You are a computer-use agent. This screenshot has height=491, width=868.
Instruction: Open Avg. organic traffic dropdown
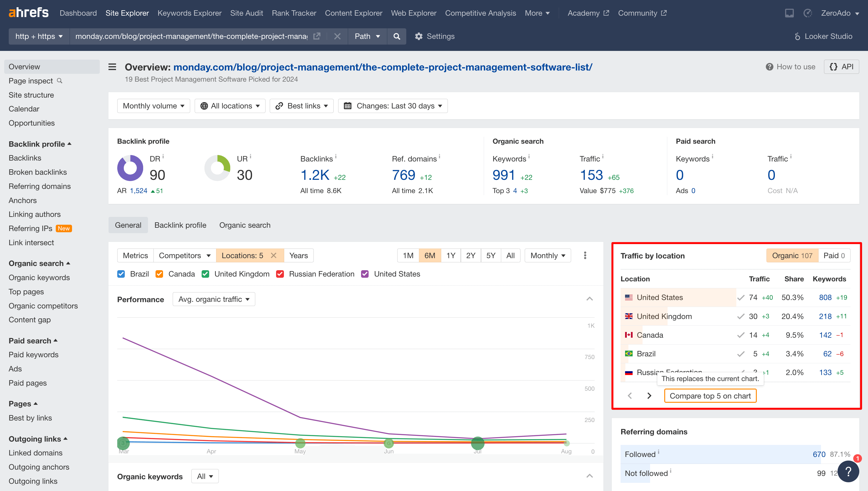214,299
